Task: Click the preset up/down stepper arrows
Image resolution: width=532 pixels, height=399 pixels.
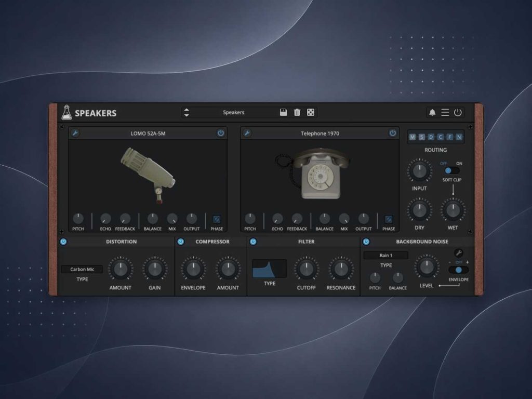Action: coord(187,112)
